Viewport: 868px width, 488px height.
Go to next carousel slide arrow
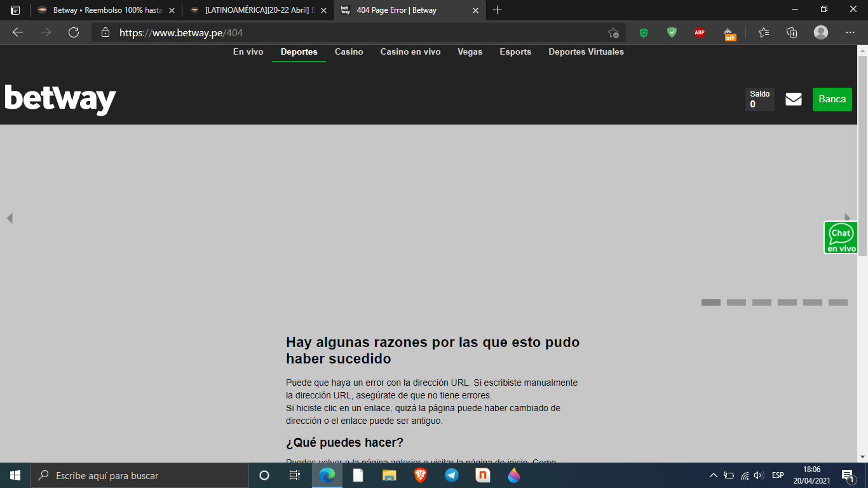pos(847,218)
